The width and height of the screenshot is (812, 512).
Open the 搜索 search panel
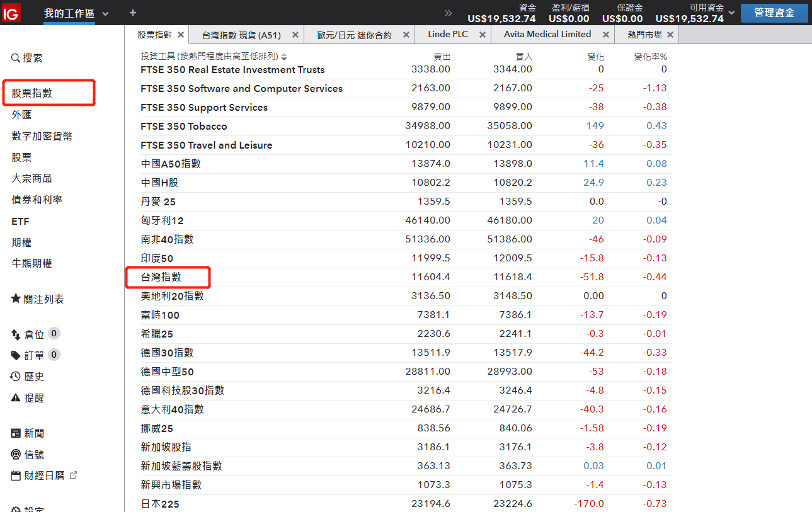pyautogui.click(x=28, y=57)
